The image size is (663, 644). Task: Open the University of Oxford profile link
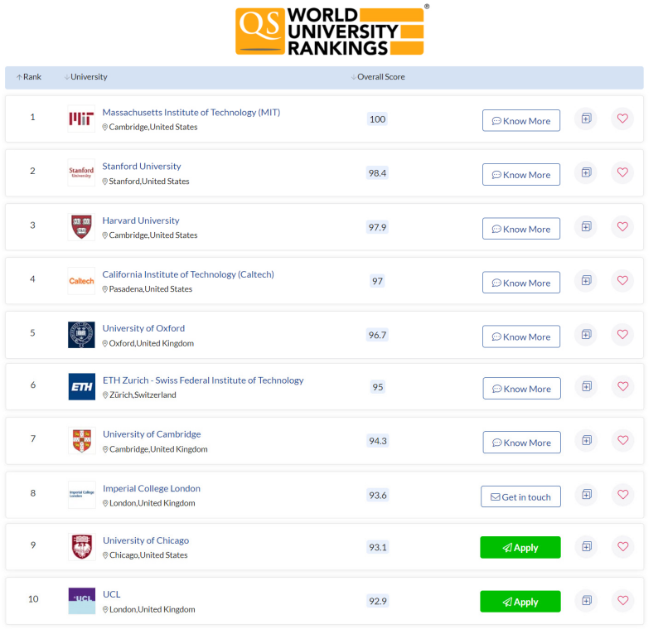(143, 327)
